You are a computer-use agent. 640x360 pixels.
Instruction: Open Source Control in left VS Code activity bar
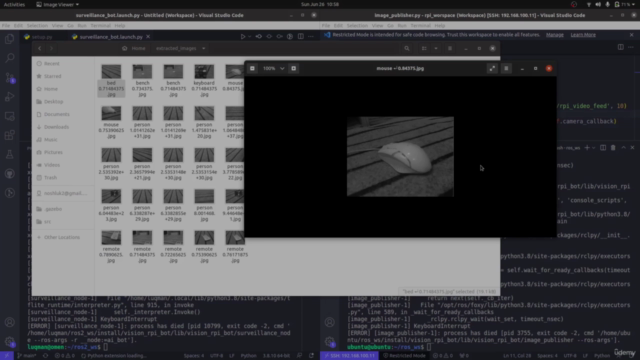click(10, 77)
